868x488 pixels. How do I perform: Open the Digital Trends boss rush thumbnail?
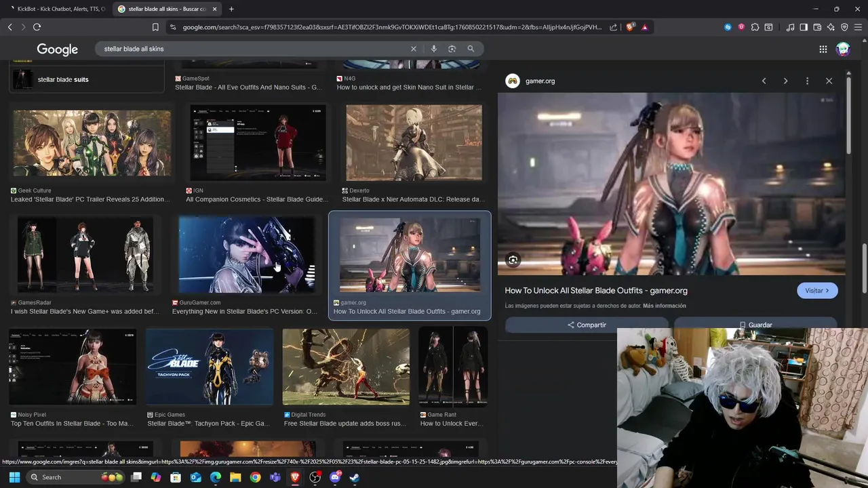346,367
